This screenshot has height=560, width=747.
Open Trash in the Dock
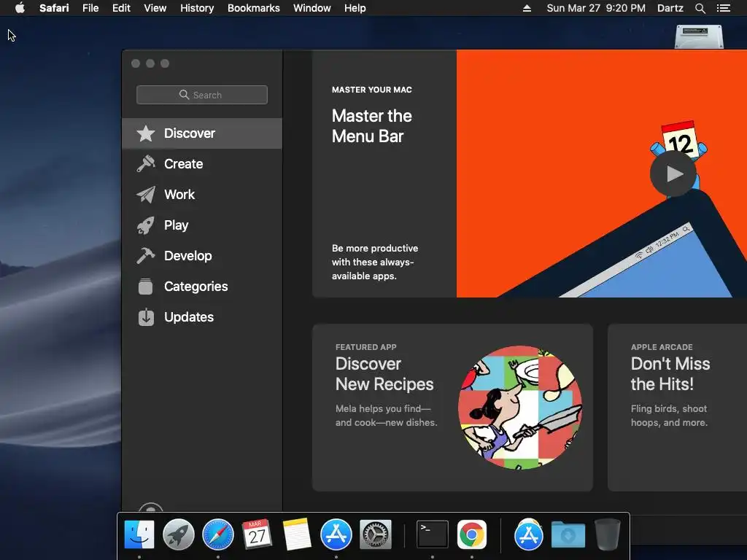pyautogui.click(x=608, y=534)
